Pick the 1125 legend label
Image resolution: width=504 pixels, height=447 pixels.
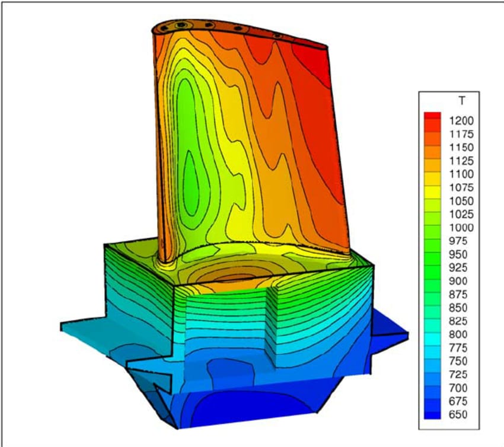461,161
